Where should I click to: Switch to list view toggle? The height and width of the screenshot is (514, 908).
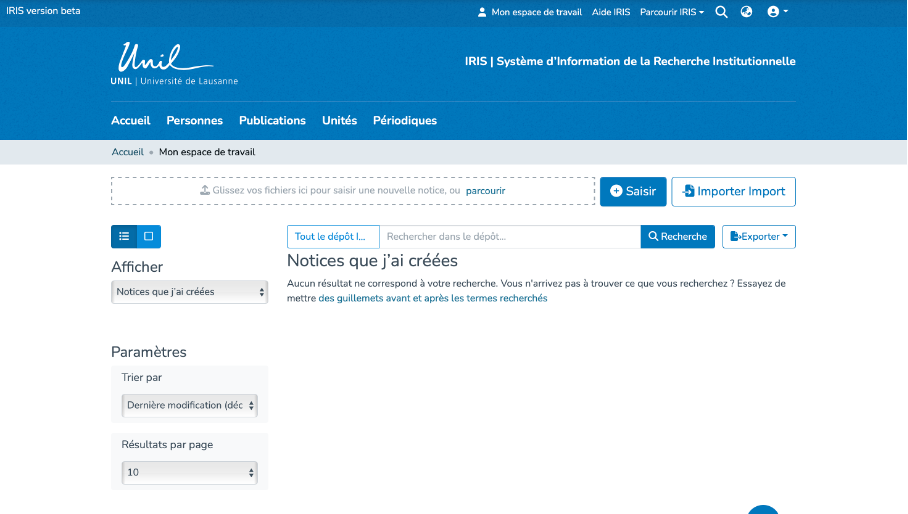click(x=124, y=237)
